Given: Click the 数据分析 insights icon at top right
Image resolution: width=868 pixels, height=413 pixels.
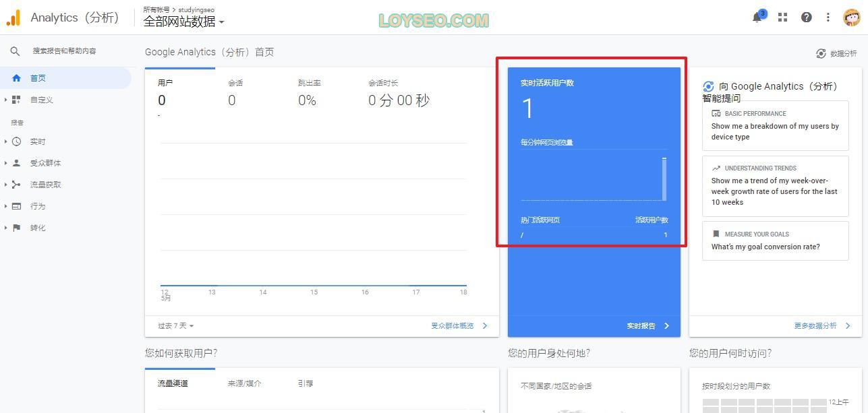Looking at the screenshot, I should pos(821,53).
